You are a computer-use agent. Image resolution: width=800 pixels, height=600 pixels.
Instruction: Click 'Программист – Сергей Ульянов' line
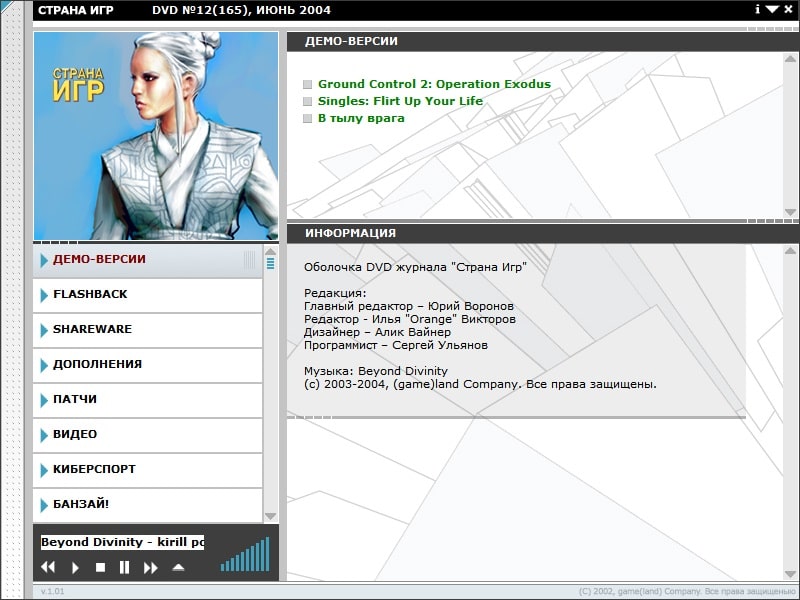[395, 345]
